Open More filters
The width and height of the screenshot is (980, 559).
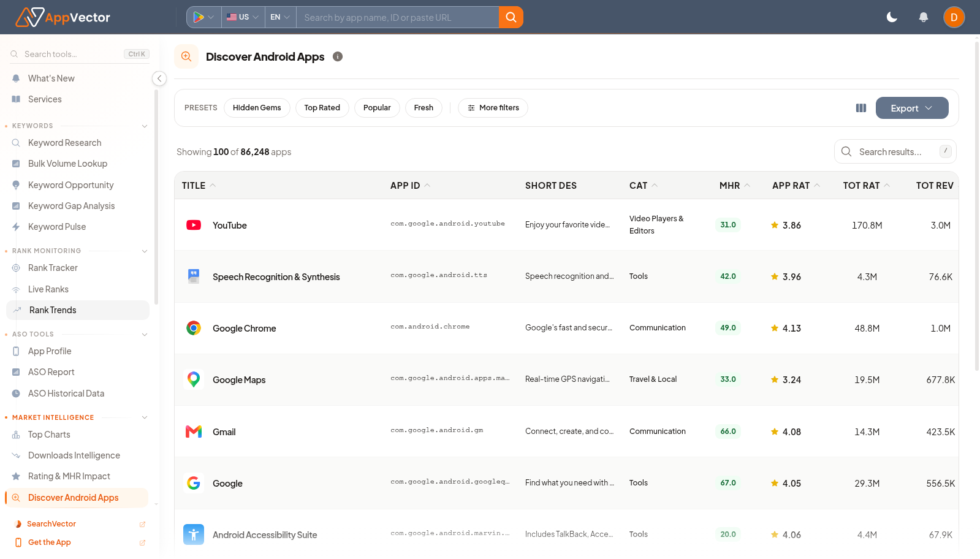coord(493,108)
